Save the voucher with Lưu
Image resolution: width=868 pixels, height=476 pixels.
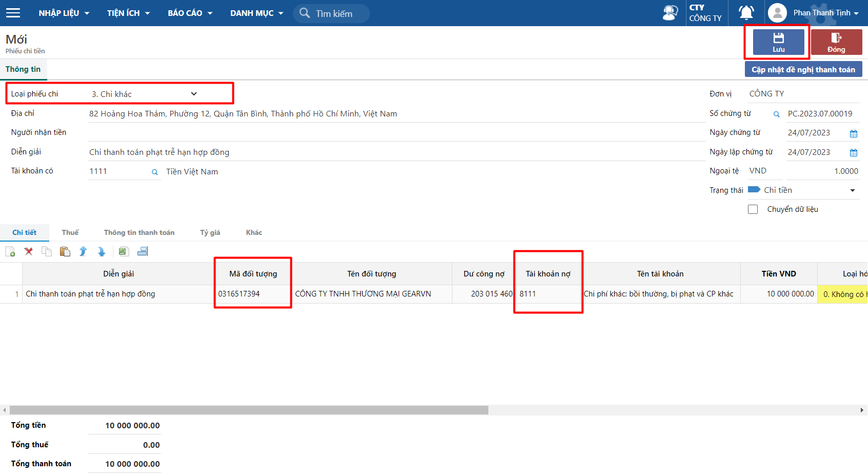coord(779,42)
